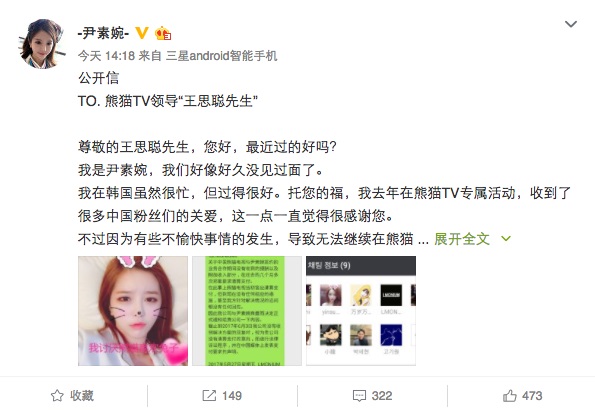Click the 今天 14:18 timestamp link
This screenshot has width=595, height=412.
[x=106, y=56]
